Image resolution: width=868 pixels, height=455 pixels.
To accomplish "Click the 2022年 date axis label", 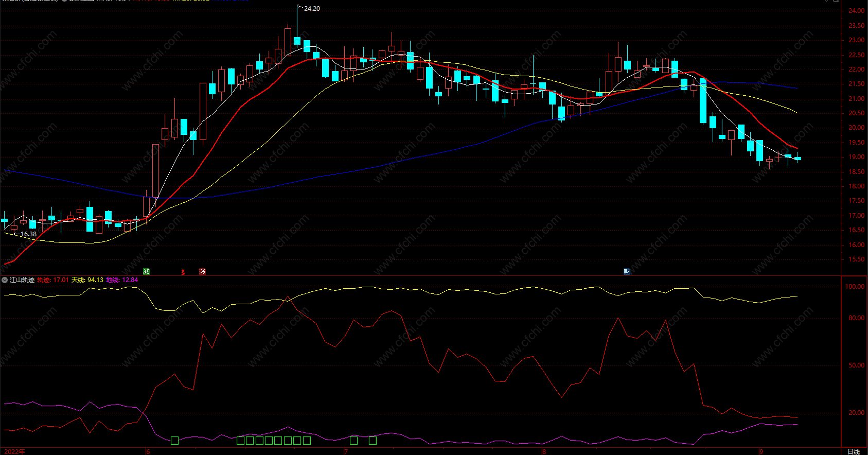I will (14, 451).
